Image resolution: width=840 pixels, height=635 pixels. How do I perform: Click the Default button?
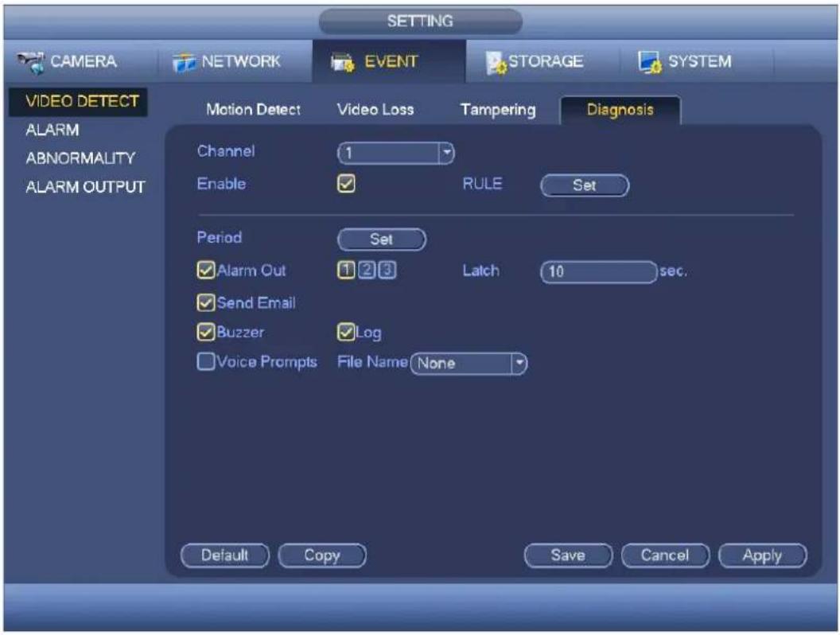point(225,555)
